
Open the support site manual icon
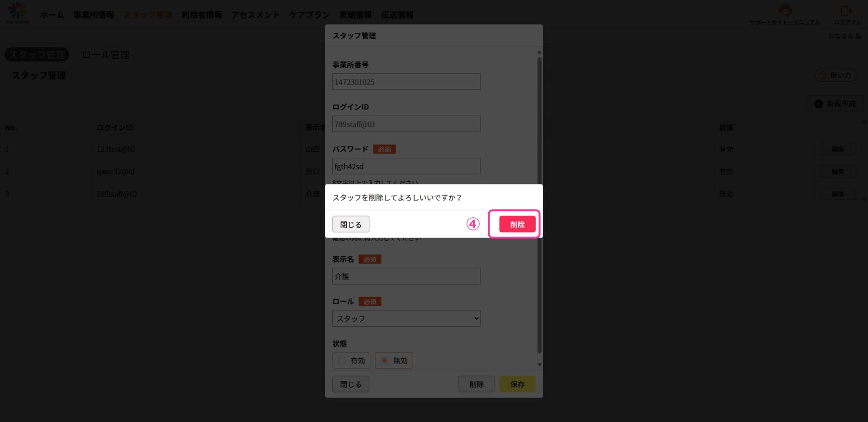(x=785, y=10)
